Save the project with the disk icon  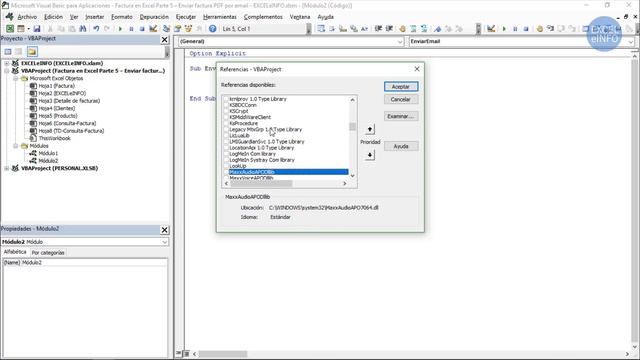pyautogui.click(x=37, y=29)
